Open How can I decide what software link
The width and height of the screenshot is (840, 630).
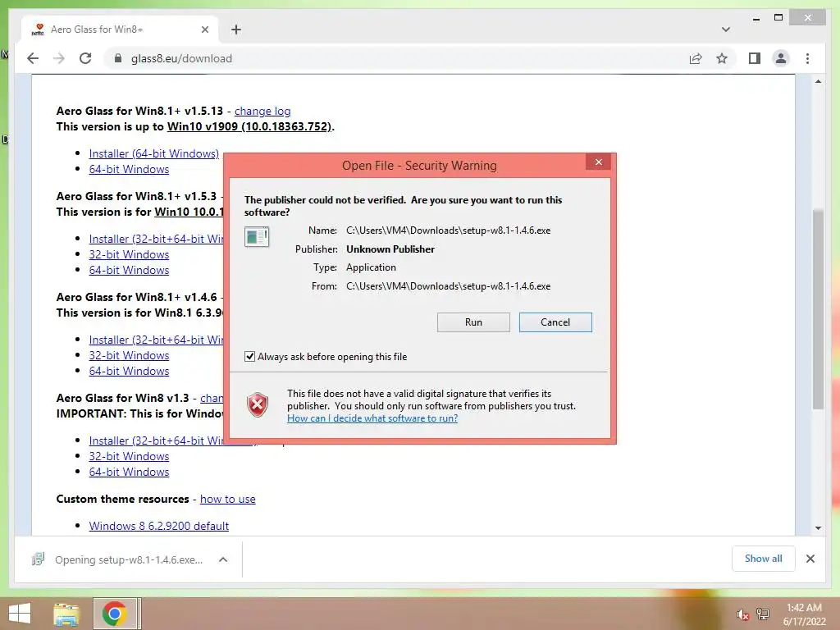(x=372, y=418)
